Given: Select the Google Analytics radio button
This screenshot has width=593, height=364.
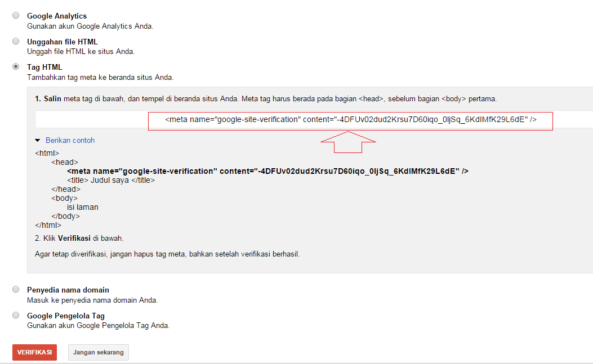Looking at the screenshot, I should (x=16, y=15).
